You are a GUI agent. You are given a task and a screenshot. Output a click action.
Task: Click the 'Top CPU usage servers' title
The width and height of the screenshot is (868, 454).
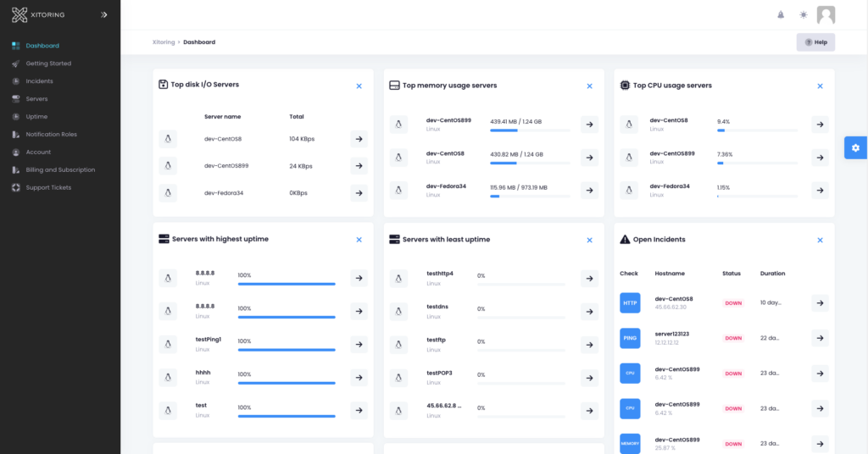click(x=672, y=86)
